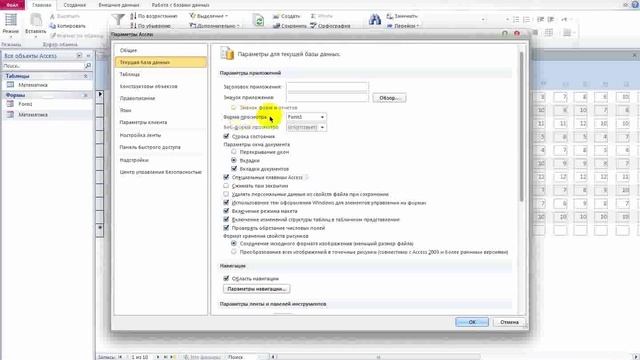Click the filter funnel icon in ribbon
The image size is (640, 360).
click(118, 19)
